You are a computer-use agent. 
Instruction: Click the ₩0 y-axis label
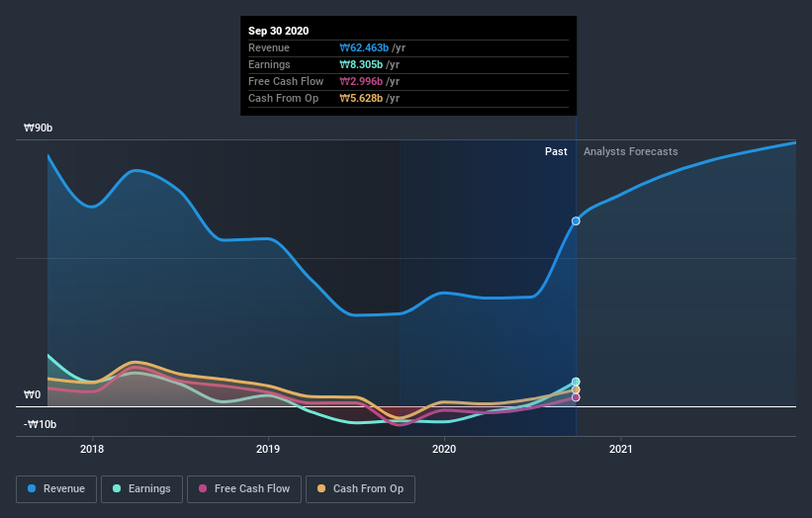click(x=32, y=394)
